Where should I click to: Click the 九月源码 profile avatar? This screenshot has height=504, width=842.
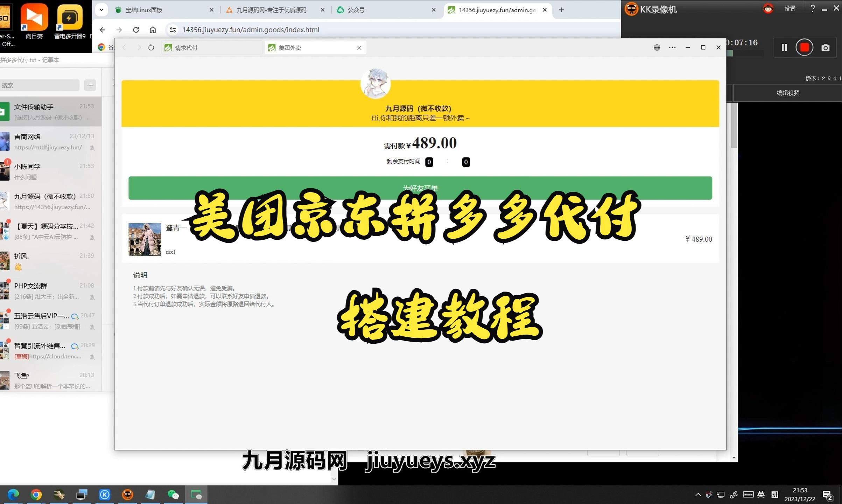[375, 84]
